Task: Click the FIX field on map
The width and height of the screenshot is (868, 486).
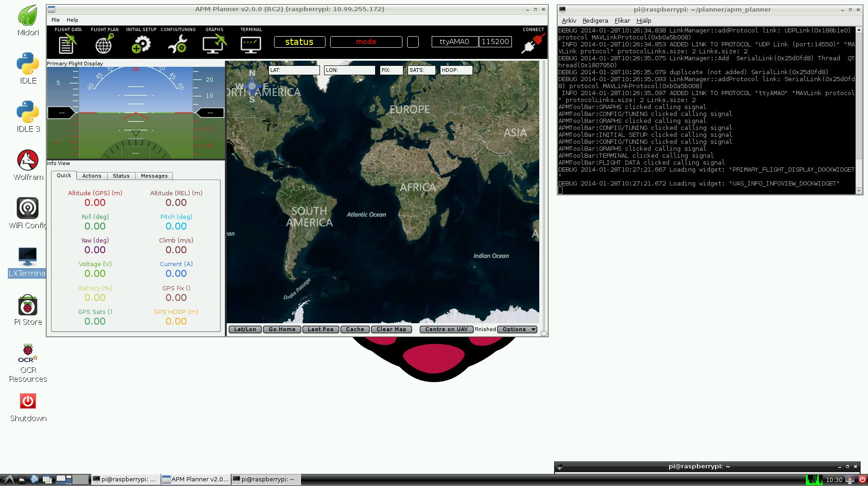Action: 391,70
